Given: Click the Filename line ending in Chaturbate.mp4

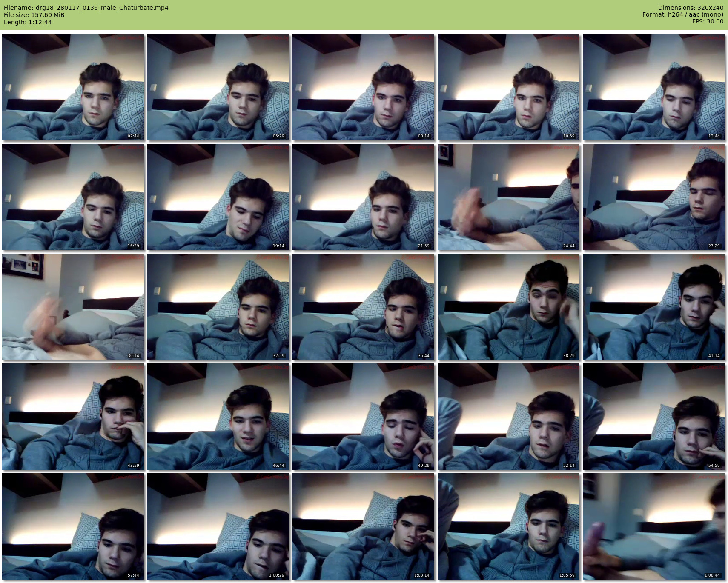Looking at the screenshot, I should pos(86,8).
